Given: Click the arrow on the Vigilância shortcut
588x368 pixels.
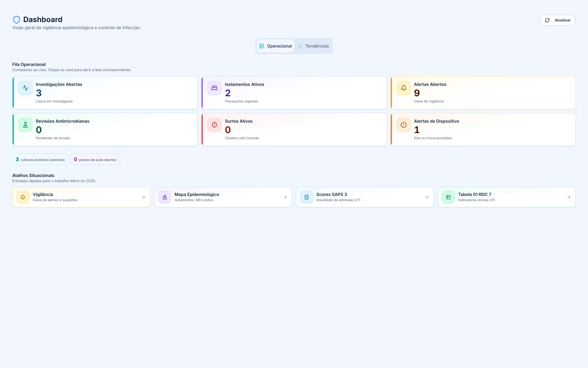Looking at the screenshot, I should pos(143,197).
